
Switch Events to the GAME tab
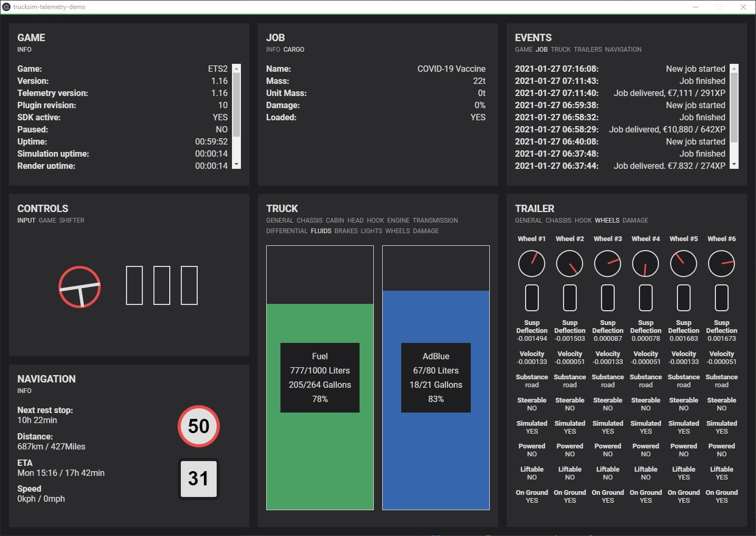click(x=524, y=50)
